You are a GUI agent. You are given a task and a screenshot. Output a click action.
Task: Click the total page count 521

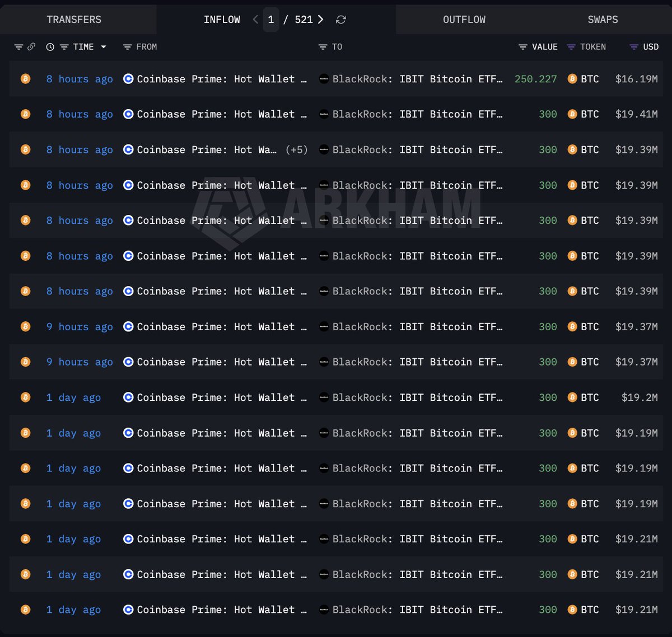[x=304, y=20]
